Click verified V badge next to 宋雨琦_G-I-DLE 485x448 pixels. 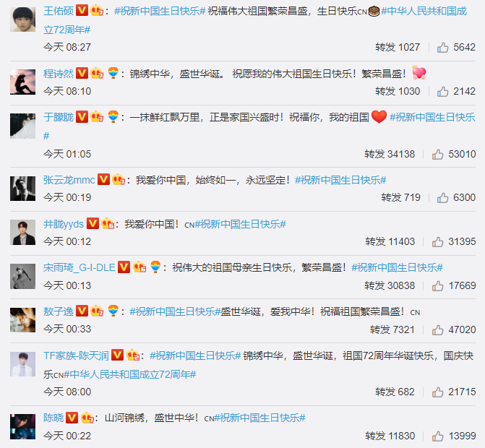tap(124, 267)
